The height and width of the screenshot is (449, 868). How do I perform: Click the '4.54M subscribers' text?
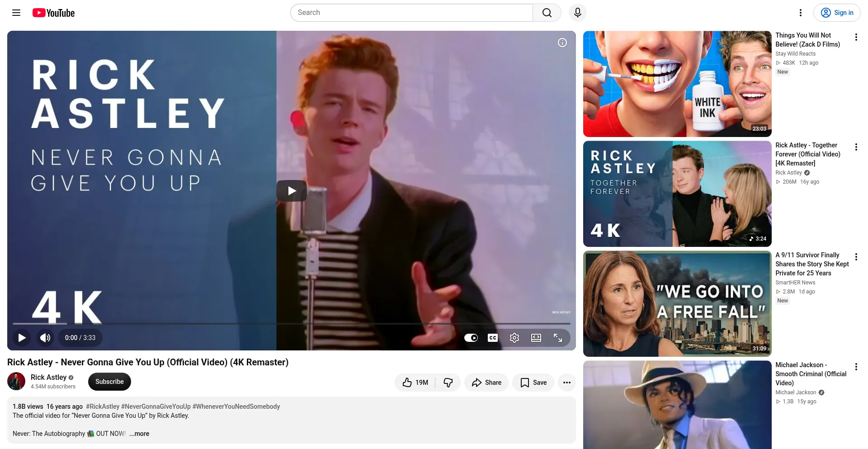tap(53, 387)
